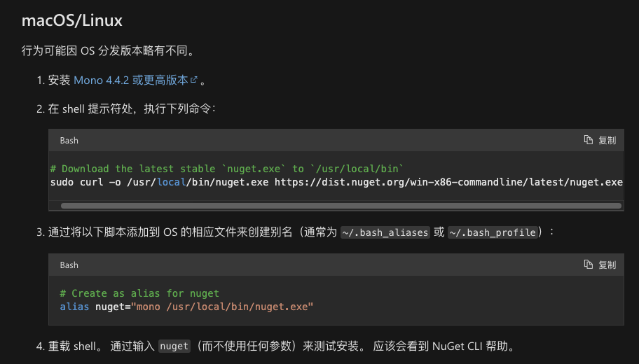This screenshot has height=364, width=639.
Task: Click the inline nuget code in step 4
Action: [x=174, y=346]
